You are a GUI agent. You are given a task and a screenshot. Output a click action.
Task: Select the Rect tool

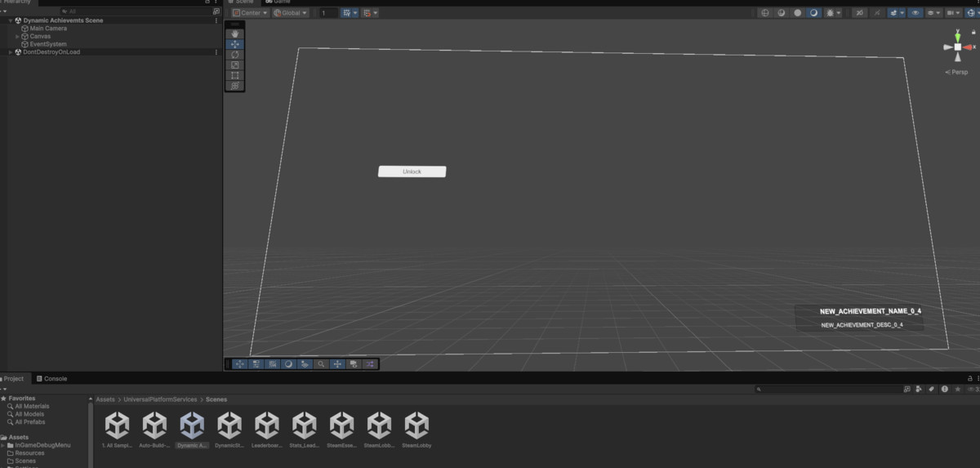(235, 75)
